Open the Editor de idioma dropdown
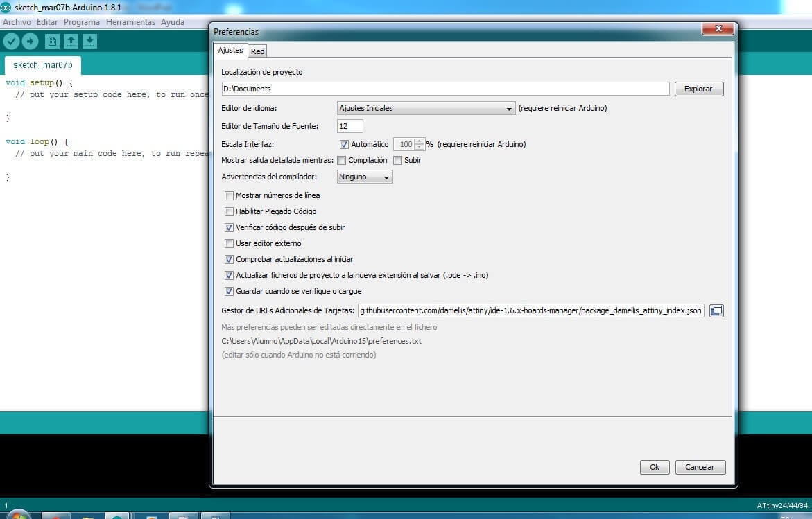812x519 pixels. coord(426,108)
